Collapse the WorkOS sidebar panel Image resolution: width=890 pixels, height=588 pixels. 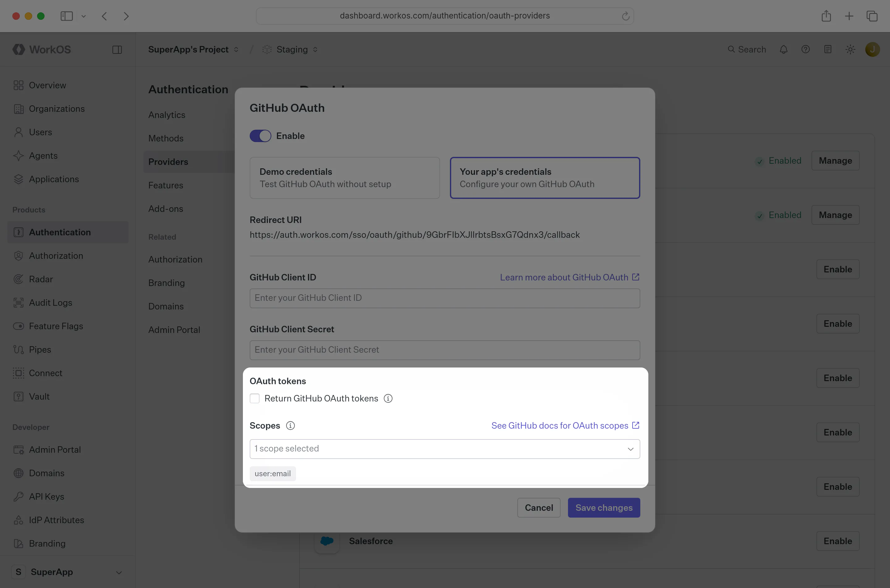pos(117,49)
